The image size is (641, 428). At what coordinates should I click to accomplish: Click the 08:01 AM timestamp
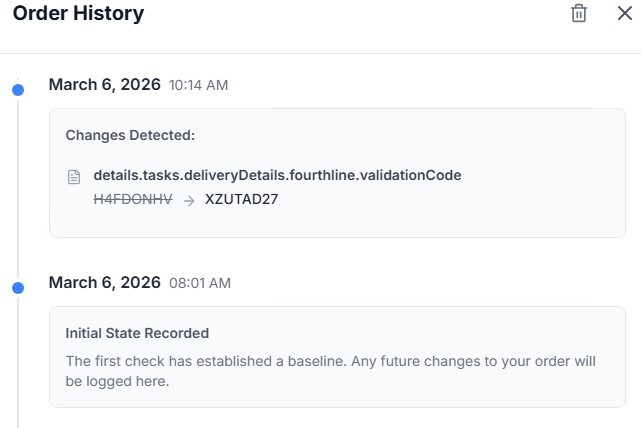click(200, 284)
